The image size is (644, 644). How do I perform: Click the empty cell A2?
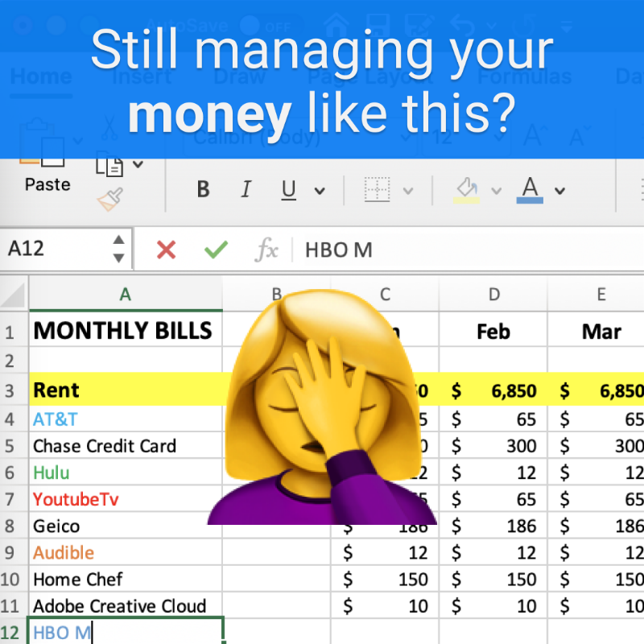(126, 360)
